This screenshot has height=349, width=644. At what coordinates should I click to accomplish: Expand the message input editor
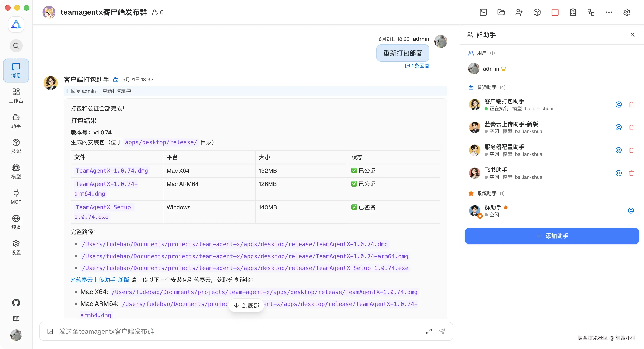pyautogui.click(x=429, y=331)
